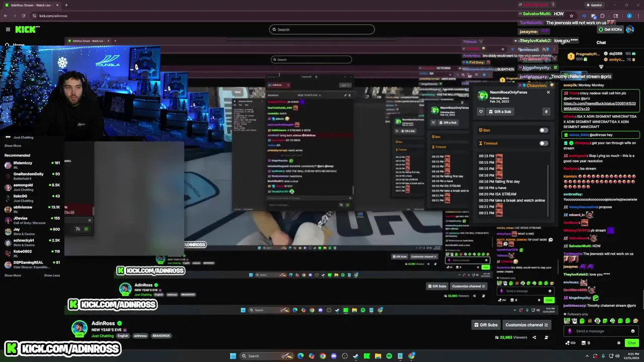Viewport: 644px width, 362px height.
Task: Click the klamish username in chat
Action: click(x=570, y=176)
